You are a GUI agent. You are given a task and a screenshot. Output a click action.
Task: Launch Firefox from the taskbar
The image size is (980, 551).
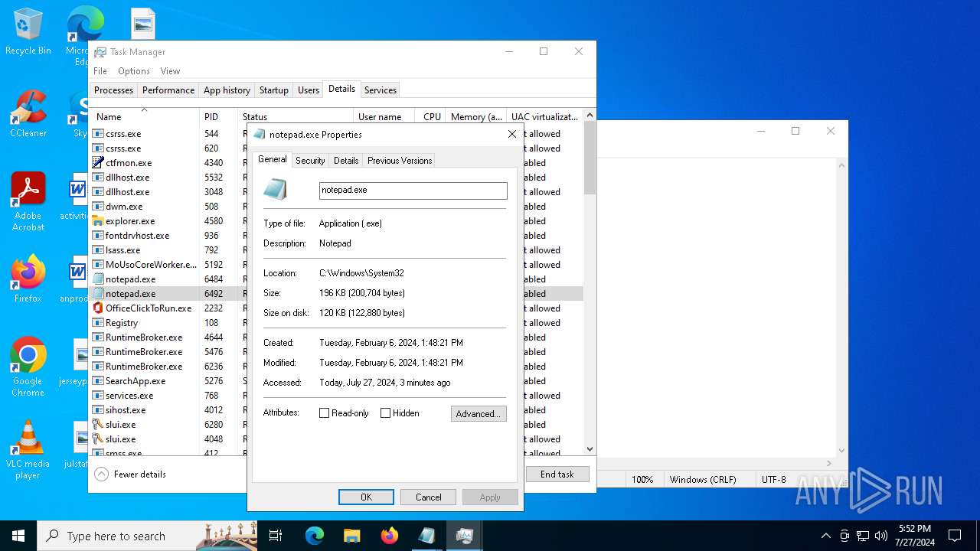[x=390, y=536]
